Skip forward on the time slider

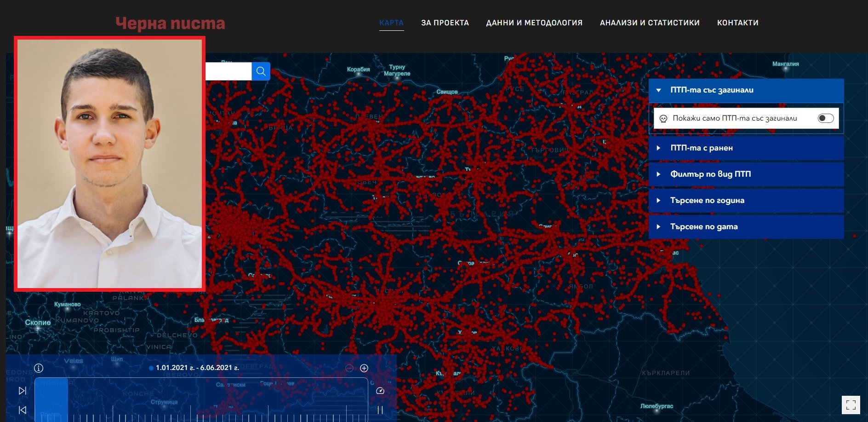pyautogui.click(x=22, y=391)
